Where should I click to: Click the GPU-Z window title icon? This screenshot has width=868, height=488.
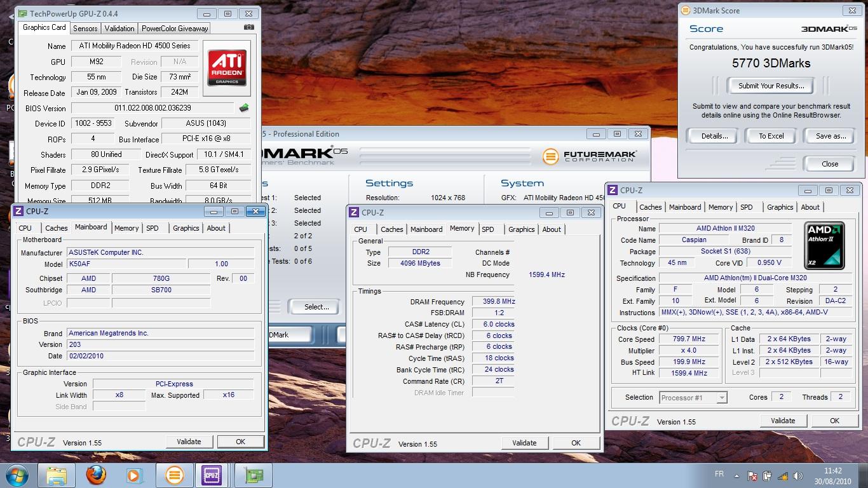22,13
